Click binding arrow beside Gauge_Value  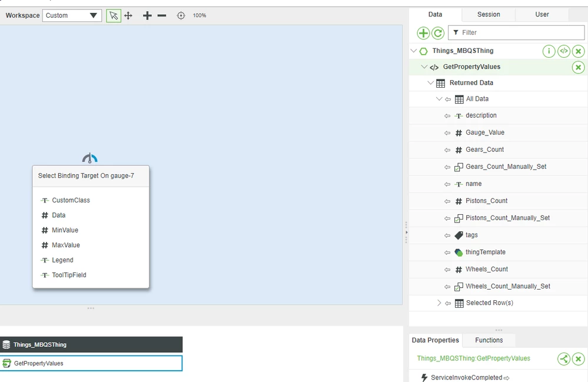447,133
